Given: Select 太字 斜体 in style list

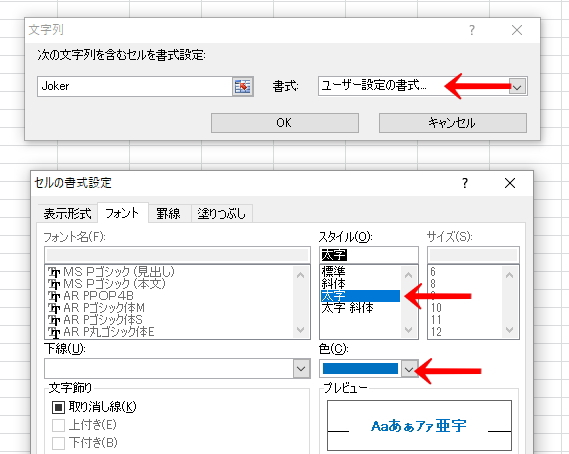Looking at the screenshot, I should point(347,308).
